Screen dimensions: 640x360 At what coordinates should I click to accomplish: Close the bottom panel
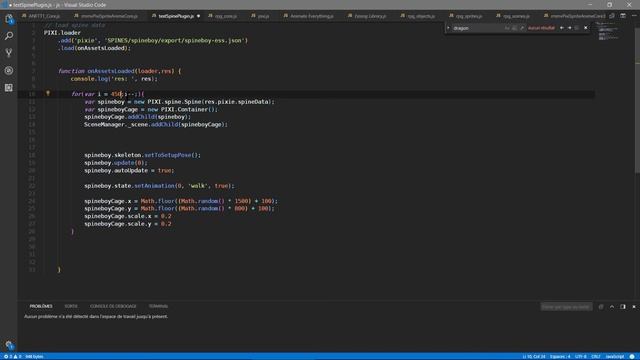[x=634, y=307]
